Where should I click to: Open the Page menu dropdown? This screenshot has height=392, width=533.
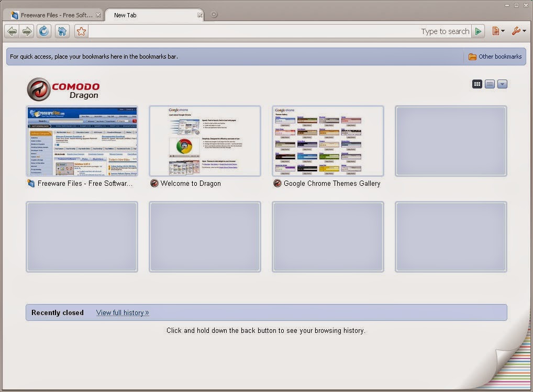coord(498,31)
